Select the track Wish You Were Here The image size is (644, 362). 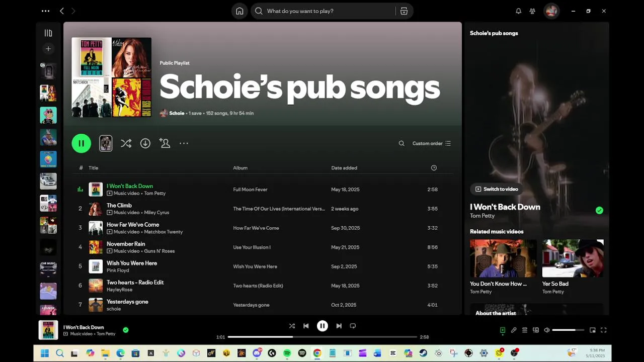pyautogui.click(x=132, y=263)
